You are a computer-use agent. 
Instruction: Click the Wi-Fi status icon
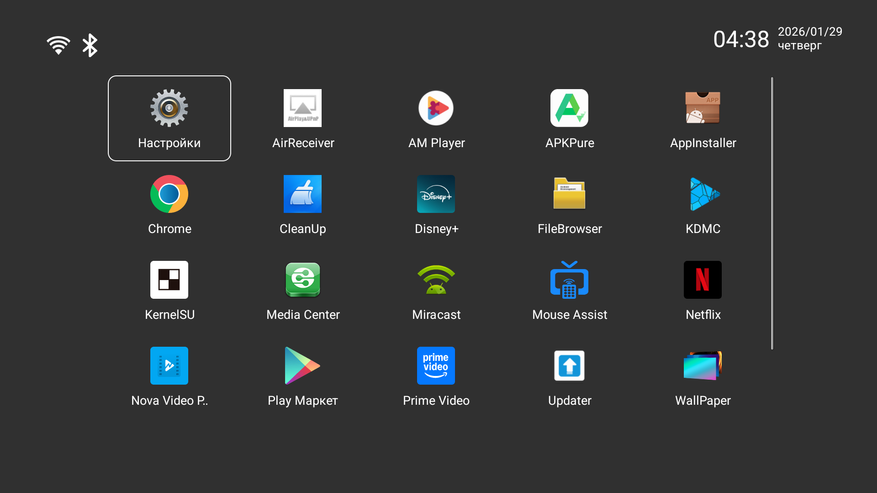coord(58,45)
